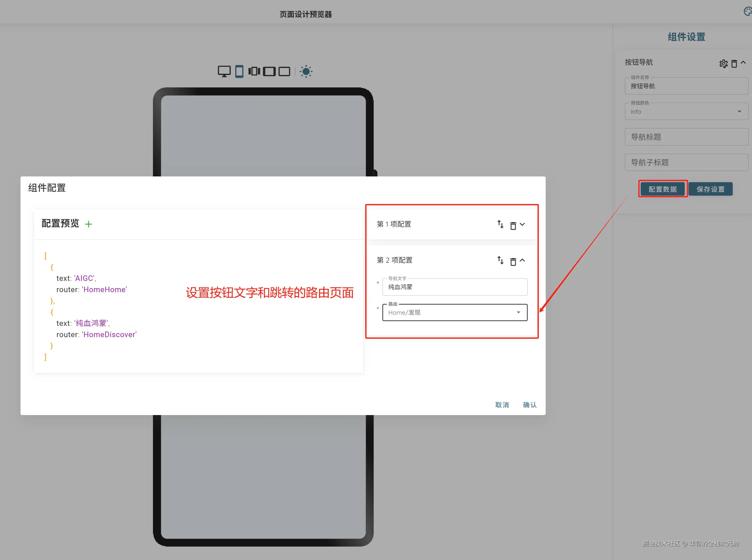Open the theme palette icon top-right
Viewport: 752px width, 560px height.
(x=747, y=12)
